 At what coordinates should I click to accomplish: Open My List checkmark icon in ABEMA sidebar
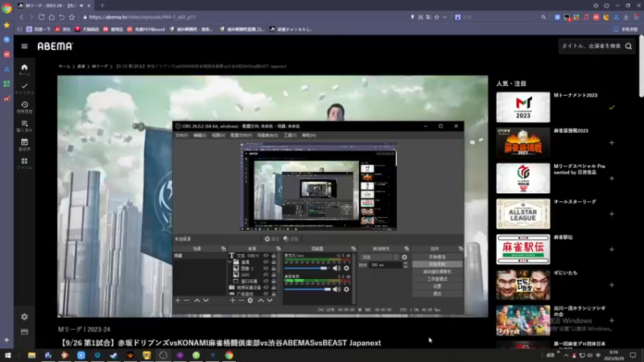[x=24, y=86]
